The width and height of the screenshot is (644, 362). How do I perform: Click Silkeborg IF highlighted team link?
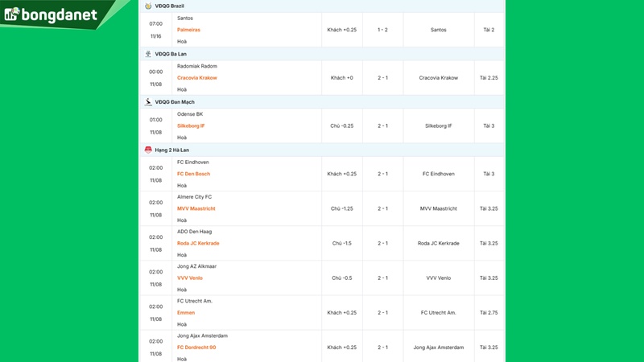191,125
